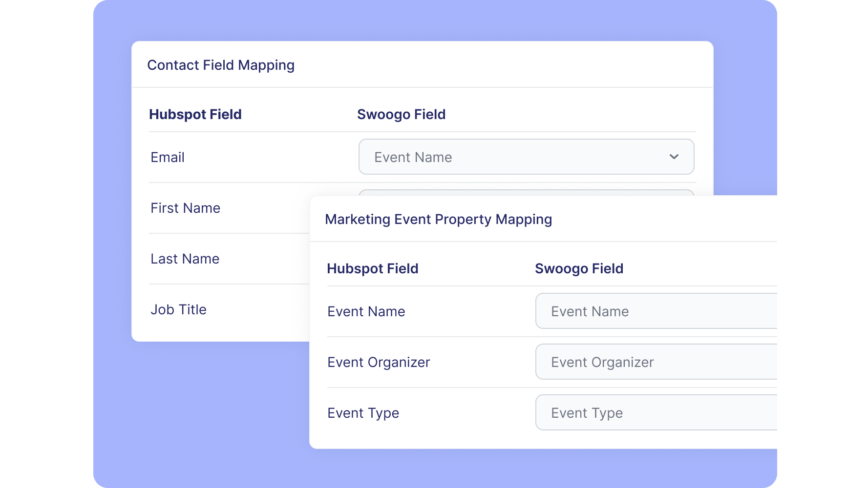Select the Event Type Hubspot field label
Viewport: 868px width, 488px height.
click(x=363, y=413)
